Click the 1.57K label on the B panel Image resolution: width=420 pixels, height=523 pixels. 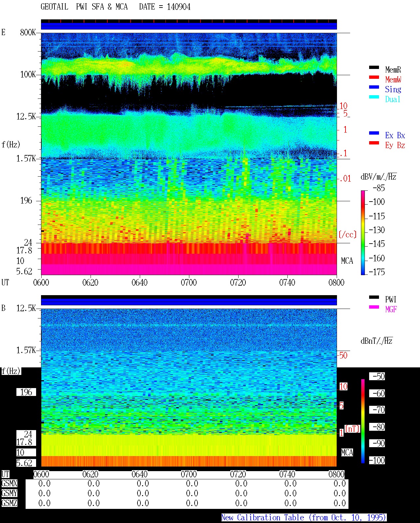(26, 350)
